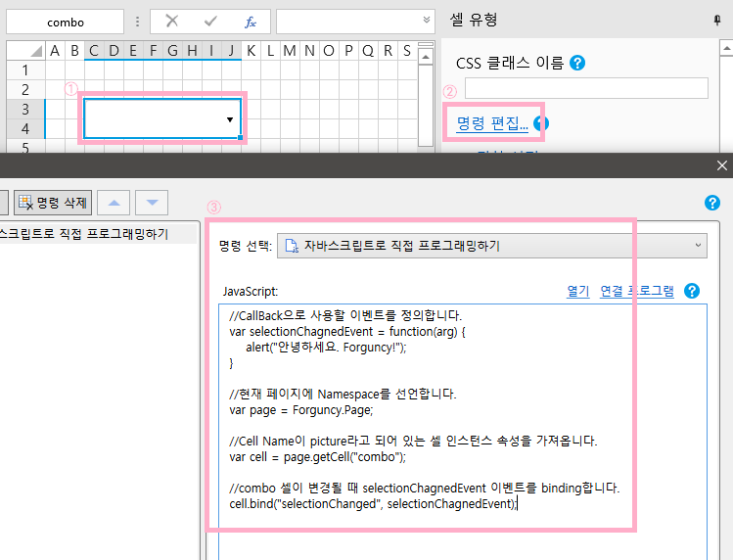
Task: Click the CSS 클래스 이름 input field
Action: click(585, 88)
